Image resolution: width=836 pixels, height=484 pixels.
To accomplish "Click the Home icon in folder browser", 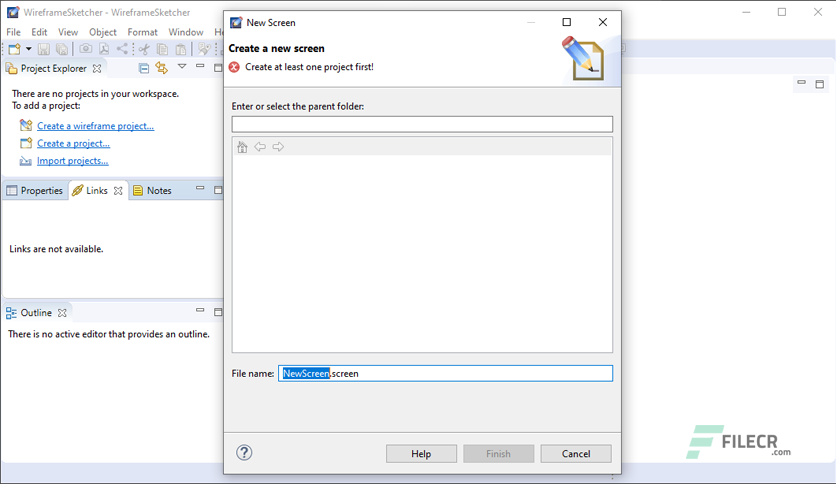I will click(242, 147).
